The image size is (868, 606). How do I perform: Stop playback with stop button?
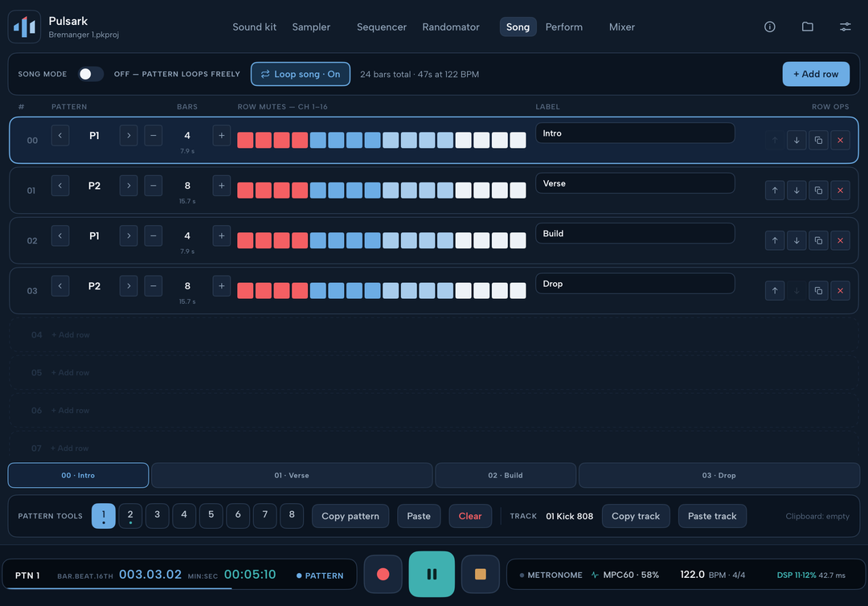coord(481,575)
